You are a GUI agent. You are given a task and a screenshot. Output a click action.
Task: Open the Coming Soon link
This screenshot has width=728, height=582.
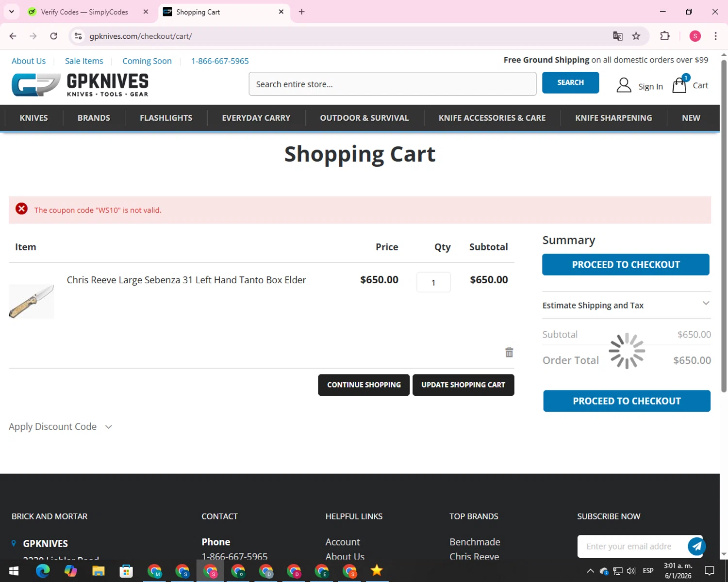147,61
